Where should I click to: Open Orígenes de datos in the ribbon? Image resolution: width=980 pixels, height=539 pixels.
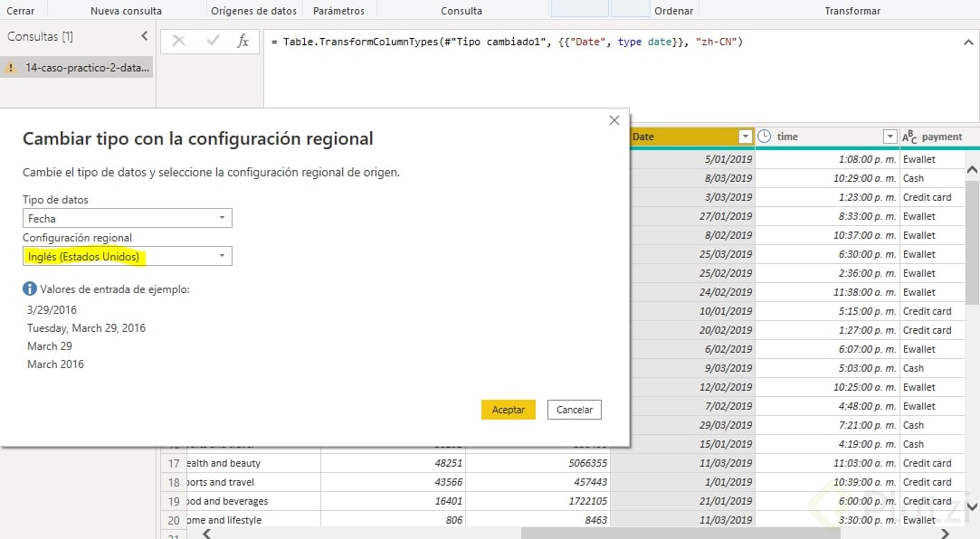tap(254, 10)
